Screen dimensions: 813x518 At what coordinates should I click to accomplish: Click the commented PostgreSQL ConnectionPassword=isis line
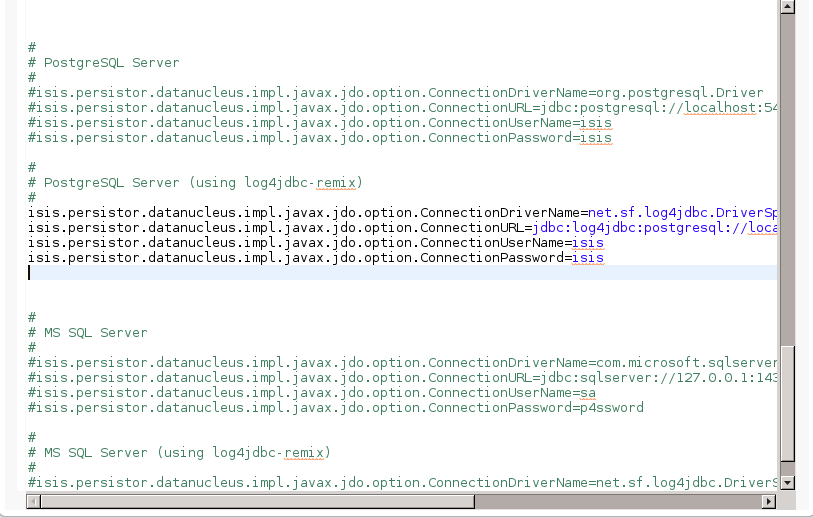[320, 138]
